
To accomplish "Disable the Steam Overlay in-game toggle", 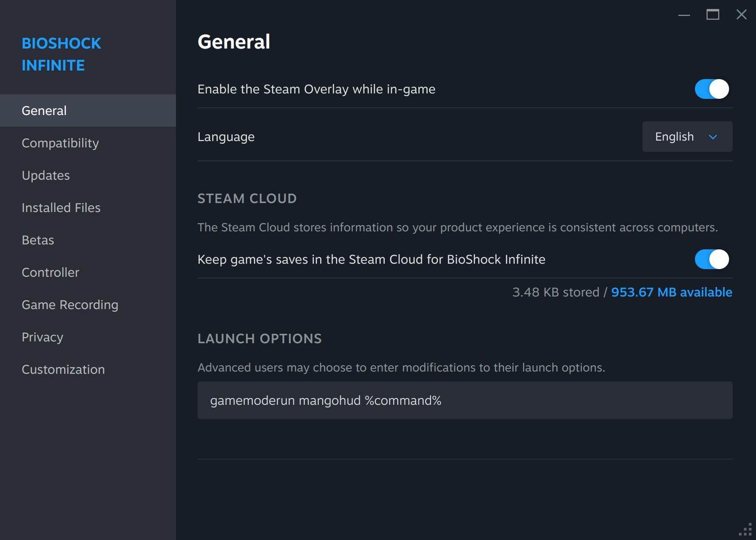I will [x=712, y=89].
